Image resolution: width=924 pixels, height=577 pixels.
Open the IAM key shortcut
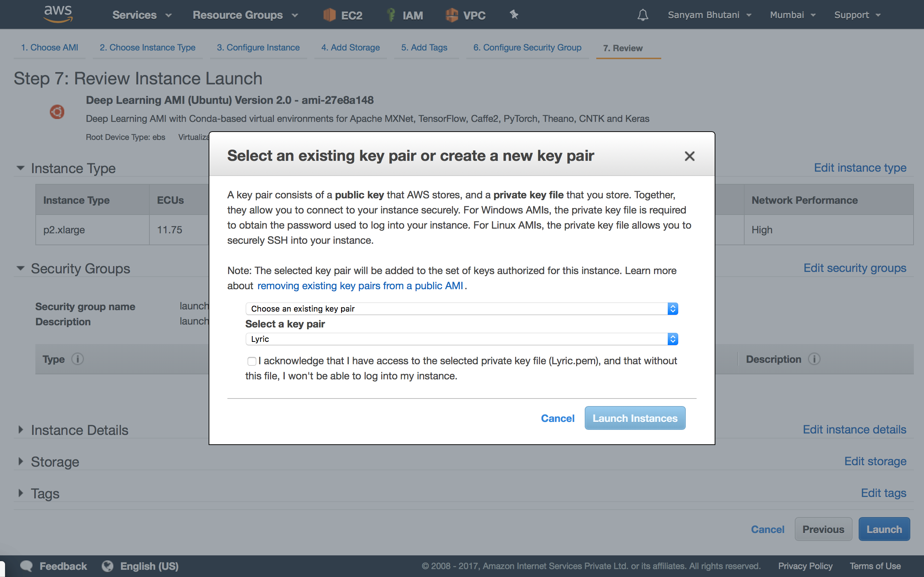click(x=391, y=15)
